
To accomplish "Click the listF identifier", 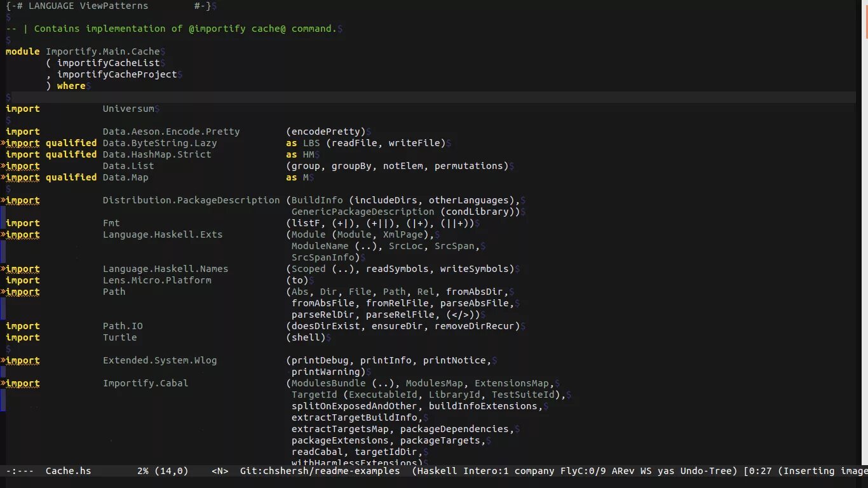I will click(306, 223).
